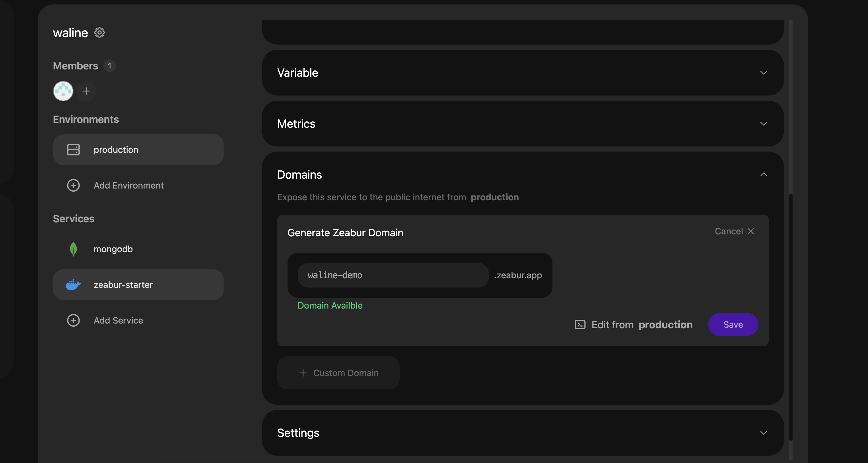Select the zeabur-starter service
Screen dimensions: 868x463
click(x=138, y=285)
